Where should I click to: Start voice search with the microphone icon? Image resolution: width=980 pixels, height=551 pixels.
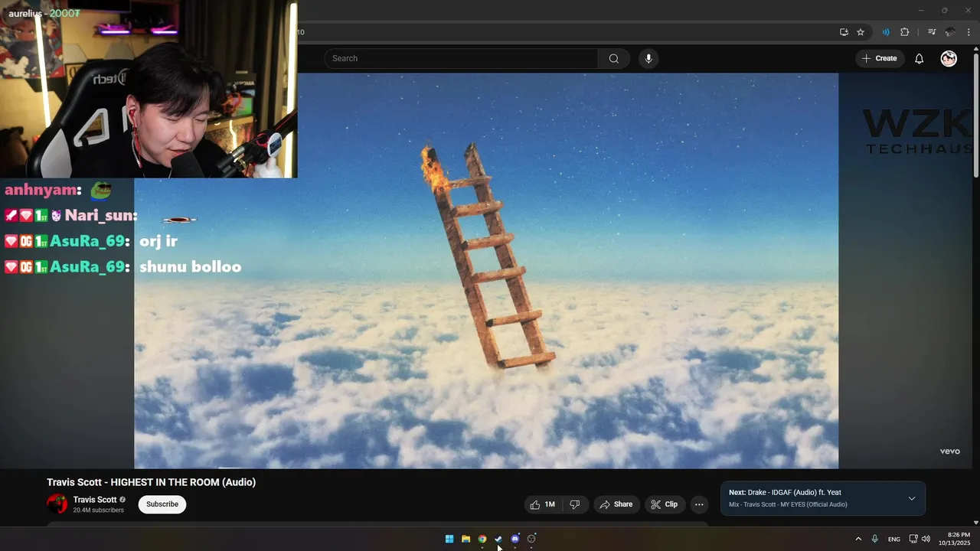[x=648, y=59]
